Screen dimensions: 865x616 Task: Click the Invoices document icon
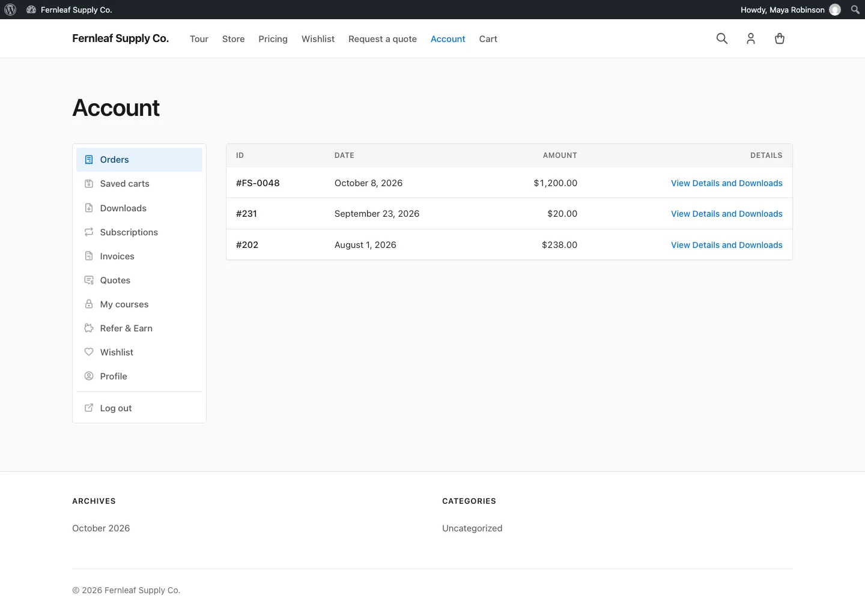tap(89, 256)
